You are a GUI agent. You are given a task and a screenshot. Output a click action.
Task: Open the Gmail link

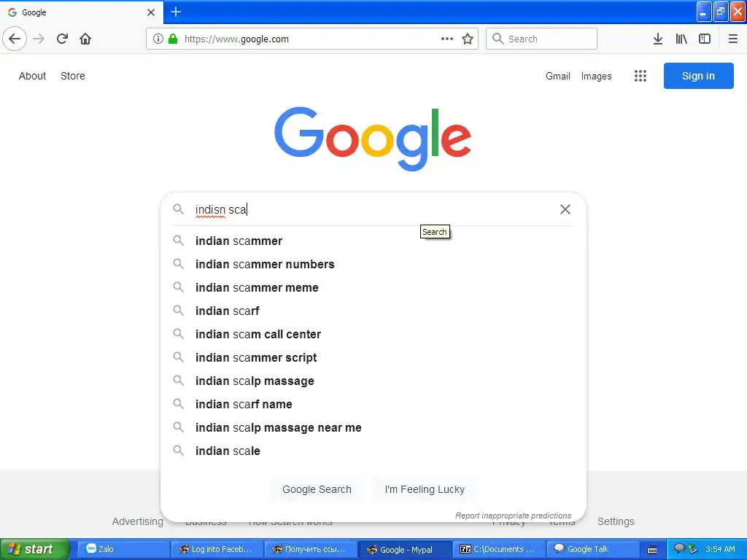tap(558, 76)
